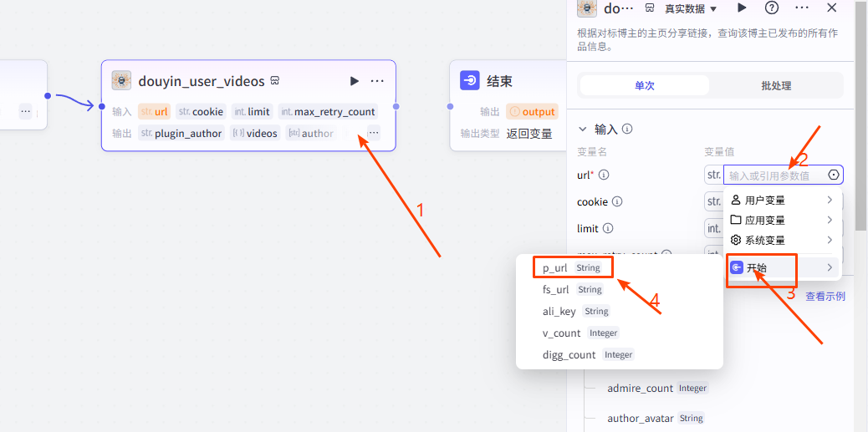This screenshot has width=868, height=432.
Task: Expand 系统变量 submenu
Action: pos(783,240)
